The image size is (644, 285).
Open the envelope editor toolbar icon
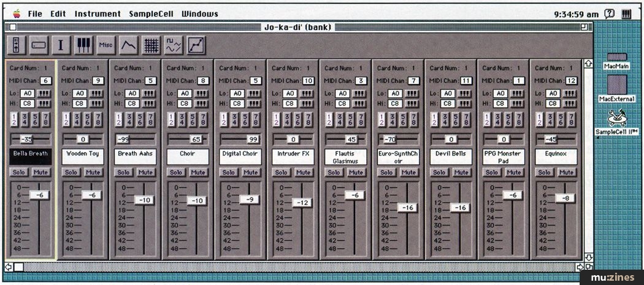pos(128,44)
